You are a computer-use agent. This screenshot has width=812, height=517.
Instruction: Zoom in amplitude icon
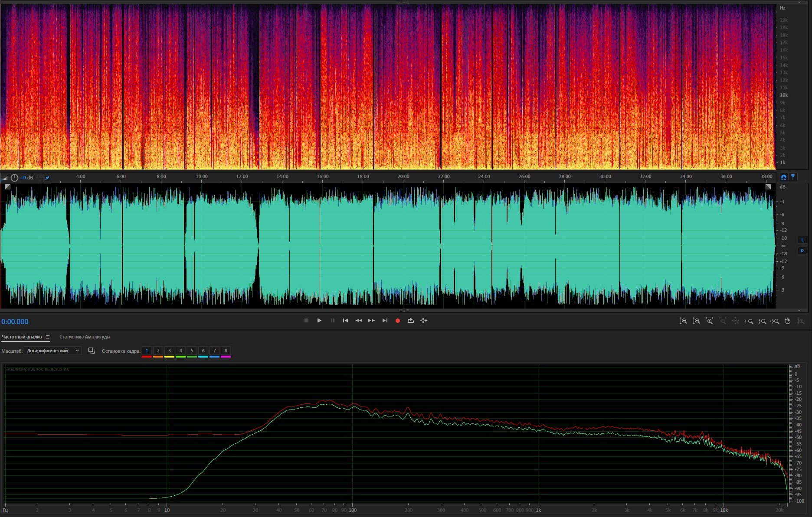pyautogui.click(x=683, y=321)
